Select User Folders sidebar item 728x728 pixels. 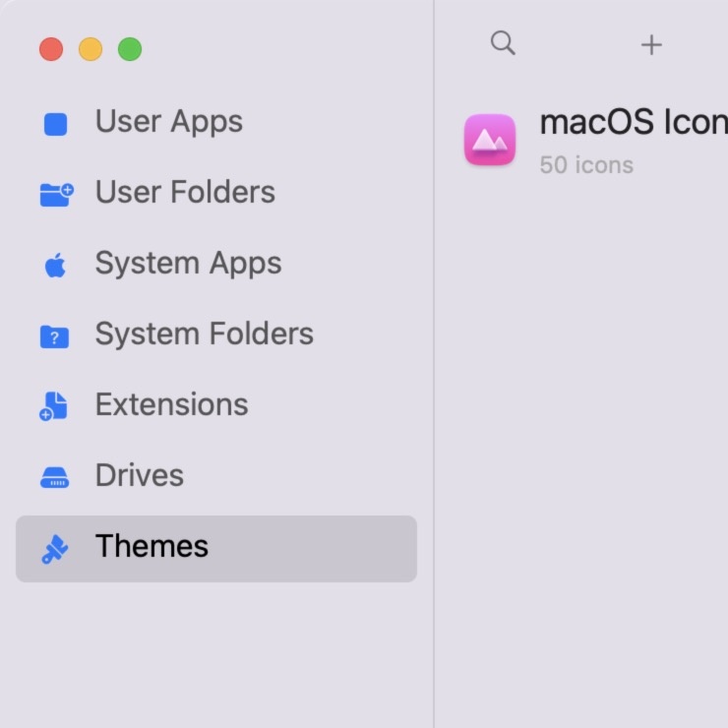pos(185,192)
